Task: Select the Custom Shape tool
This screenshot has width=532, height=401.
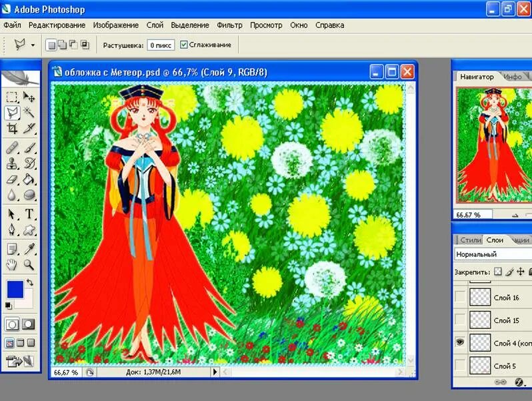Action: tap(29, 230)
